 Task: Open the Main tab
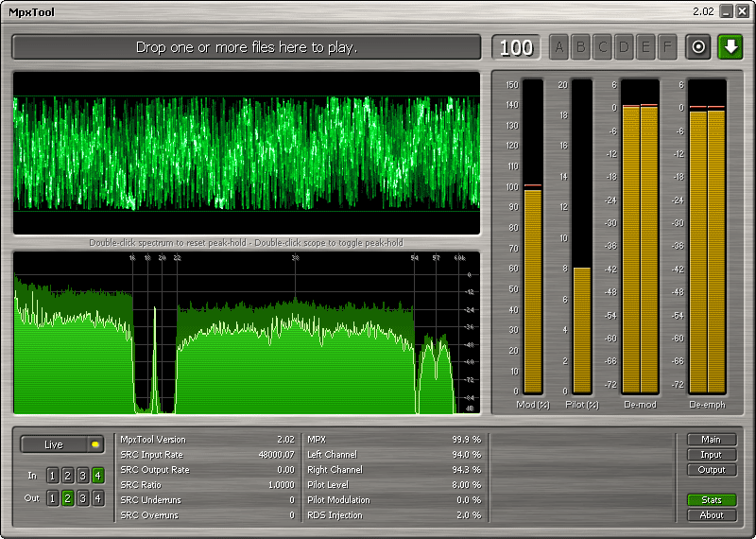point(712,440)
